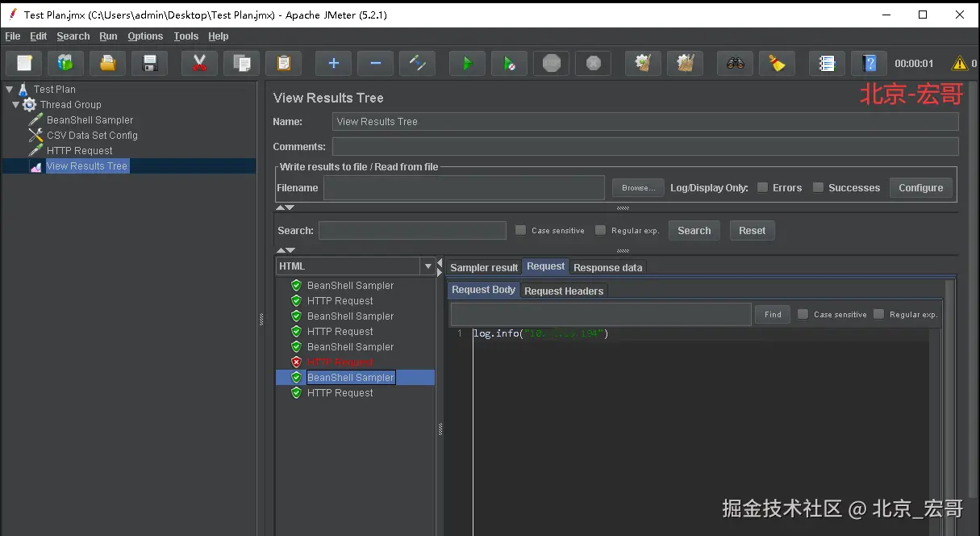Open the Function Helper list icon
This screenshot has height=536, width=980.
(x=826, y=63)
